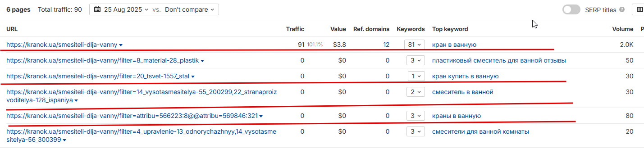Open the Don't compare dropdown

click(189, 9)
